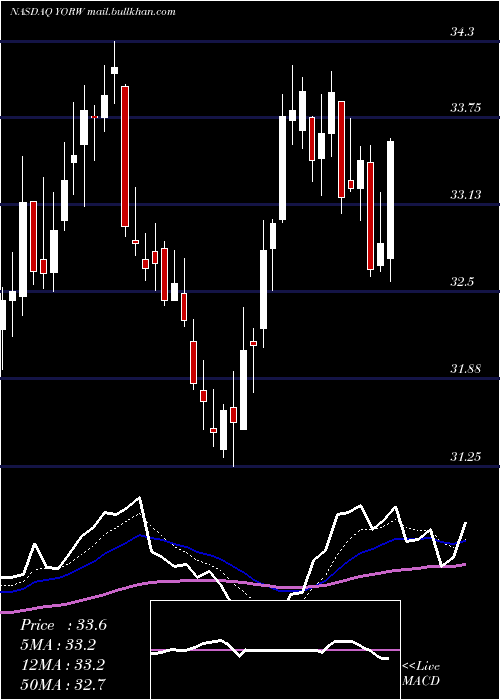Click the 31.88 price axis label
The width and height of the screenshot is (500, 700).
467,369
